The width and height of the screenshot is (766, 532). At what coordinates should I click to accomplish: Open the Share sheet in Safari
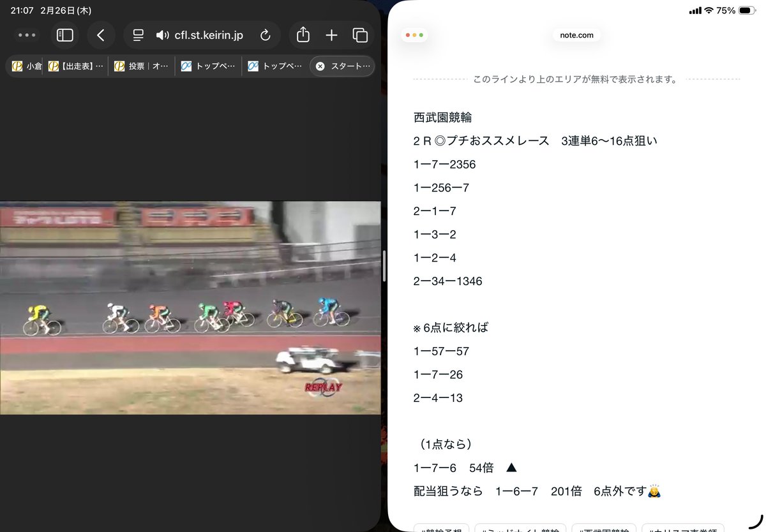302,35
